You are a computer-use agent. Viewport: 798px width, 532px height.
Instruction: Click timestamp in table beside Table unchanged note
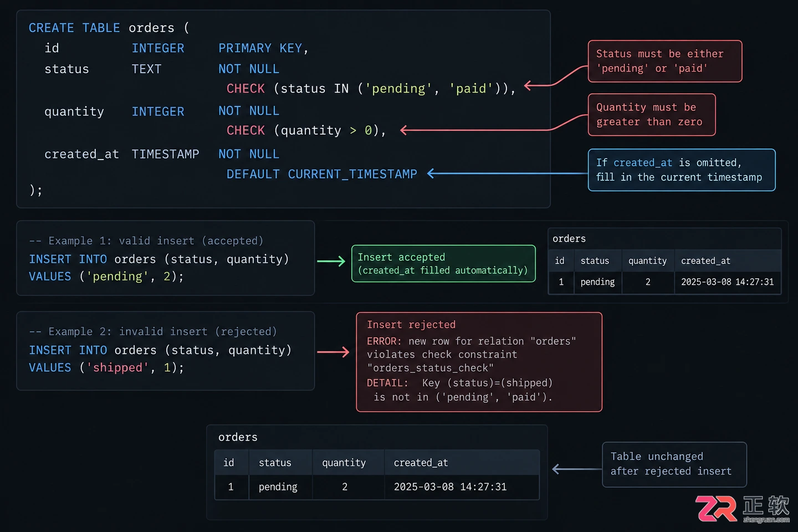(x=450, y=487)
